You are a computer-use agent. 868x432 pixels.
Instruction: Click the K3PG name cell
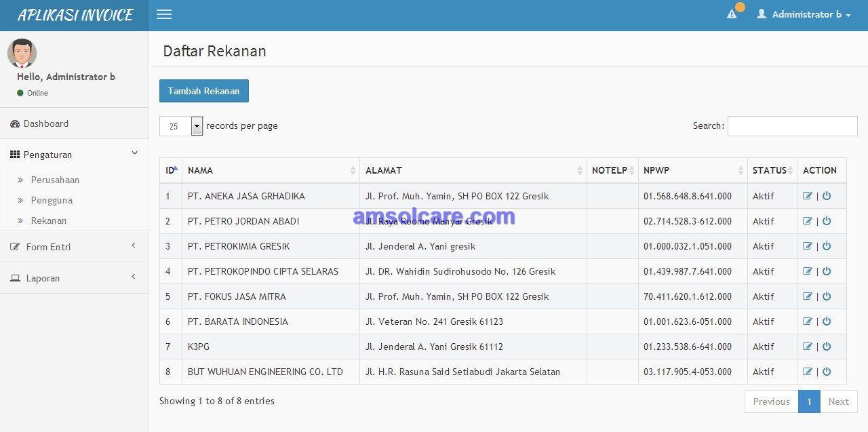(271, 347)
